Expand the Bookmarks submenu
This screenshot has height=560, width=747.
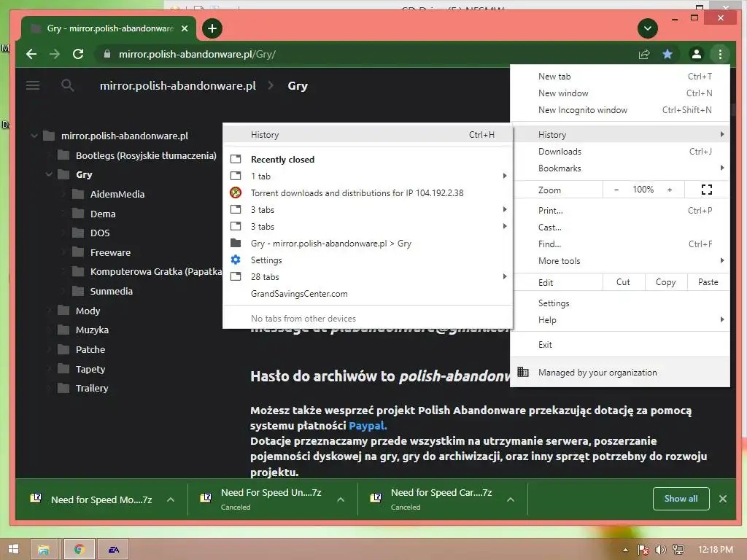click(x=620, y=168)
